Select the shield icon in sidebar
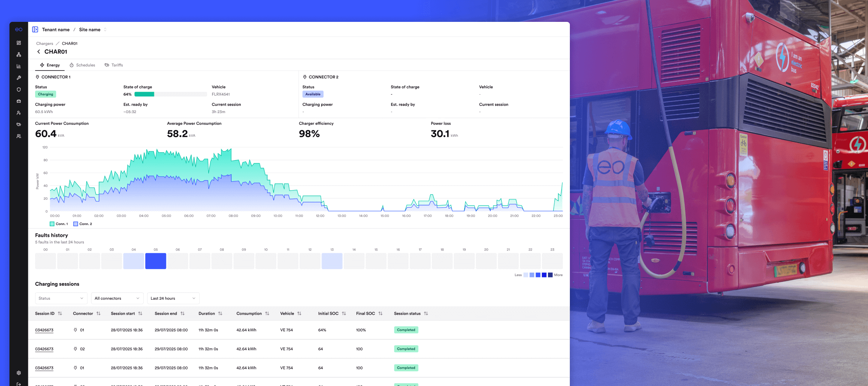This screenshot has width=868, height=386. click(x=18, y=90)
